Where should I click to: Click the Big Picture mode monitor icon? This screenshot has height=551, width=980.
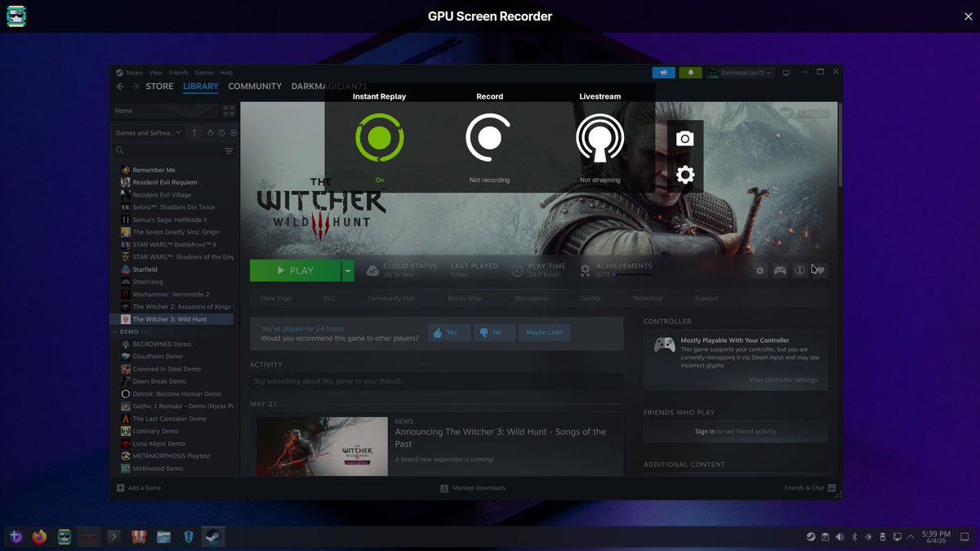(786, 73)
